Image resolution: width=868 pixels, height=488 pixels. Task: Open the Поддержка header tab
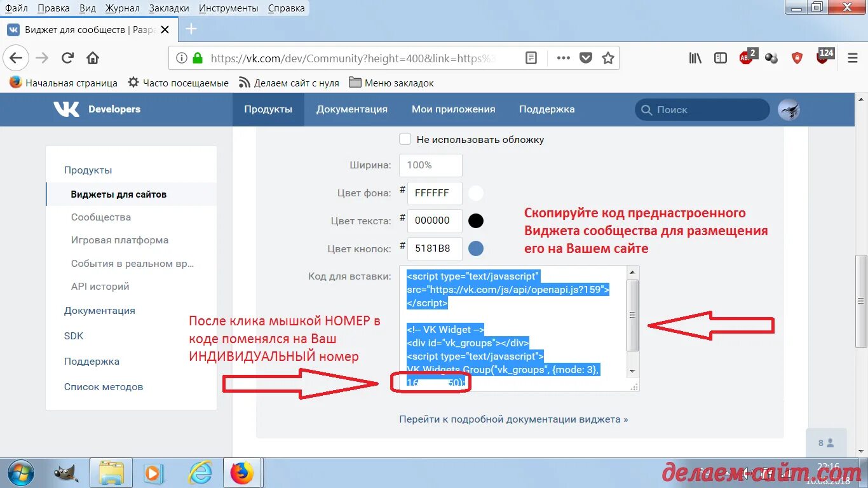pyautogui.click(x=546, y=109)
